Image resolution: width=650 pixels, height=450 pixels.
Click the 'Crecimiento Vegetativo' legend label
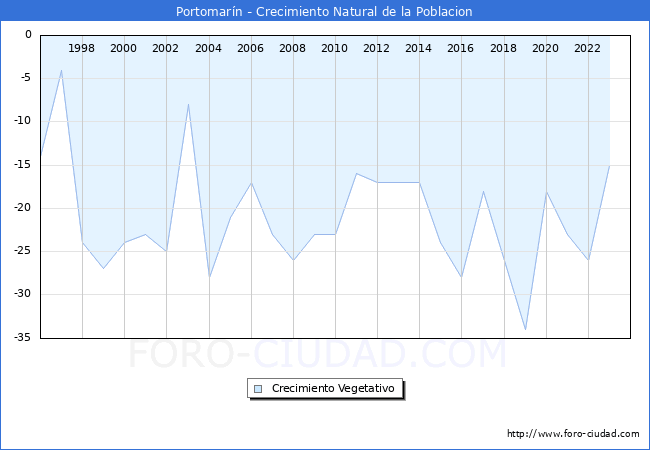click(x=334, y=389)
